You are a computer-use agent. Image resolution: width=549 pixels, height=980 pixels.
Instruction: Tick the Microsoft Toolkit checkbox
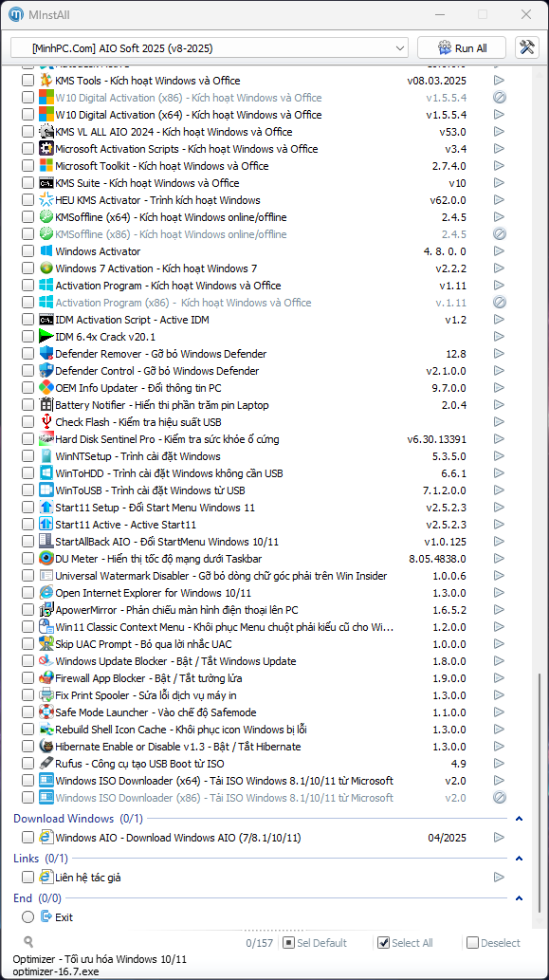pos(28,166)
